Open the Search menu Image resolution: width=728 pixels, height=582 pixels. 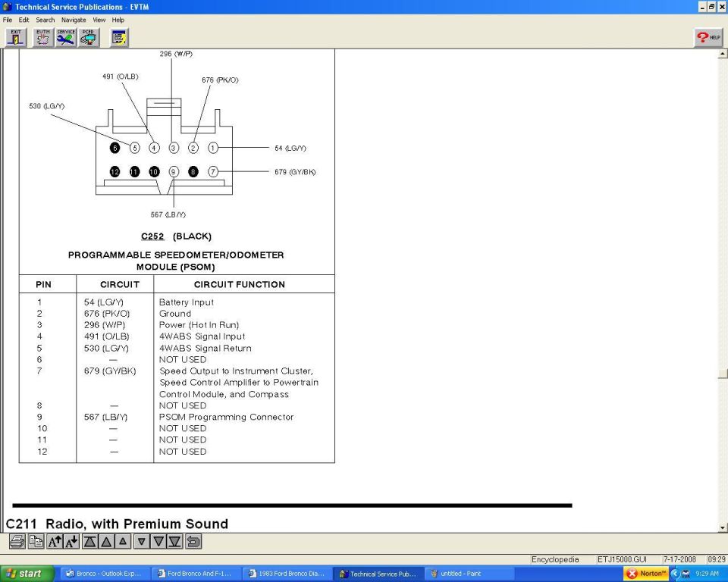pyautogui.click(x=45, y=20)
